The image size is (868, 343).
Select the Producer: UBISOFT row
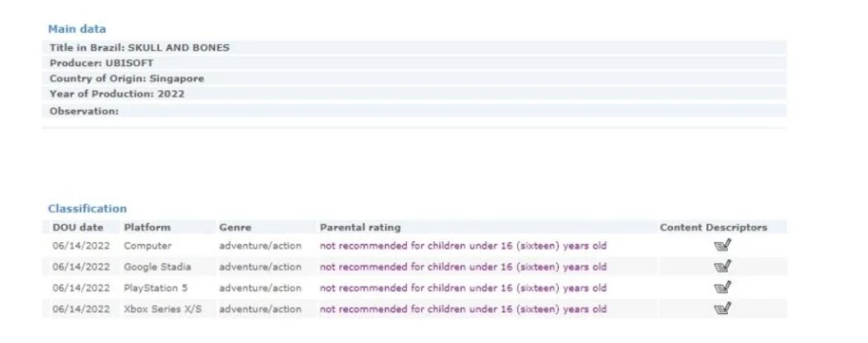(101, 63)
